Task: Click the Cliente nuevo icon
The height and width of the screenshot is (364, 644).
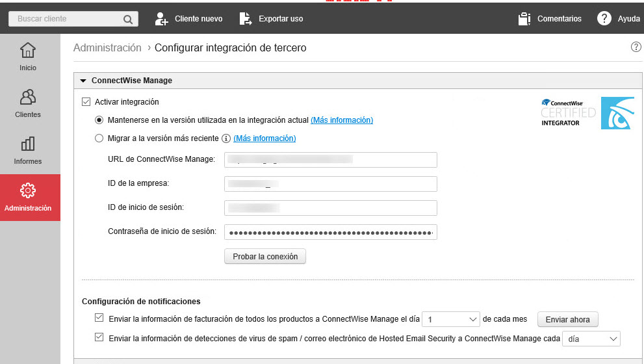Action: [x=162, y=19]
